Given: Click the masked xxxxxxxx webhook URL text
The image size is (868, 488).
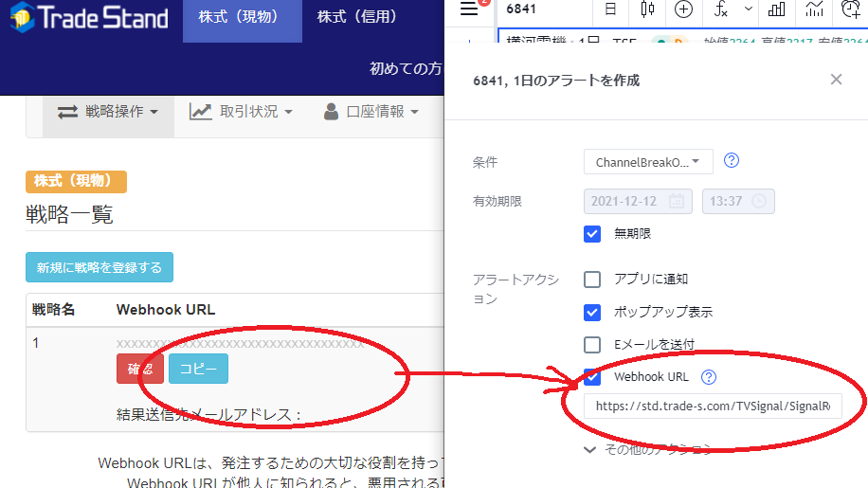Looking at the screenshot, I should pyautogui.click(x=241, y=344).
